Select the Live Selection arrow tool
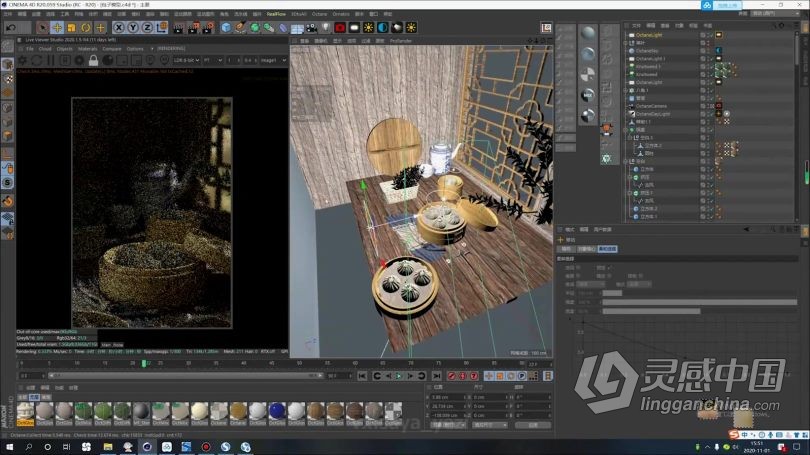 [43, 28]
